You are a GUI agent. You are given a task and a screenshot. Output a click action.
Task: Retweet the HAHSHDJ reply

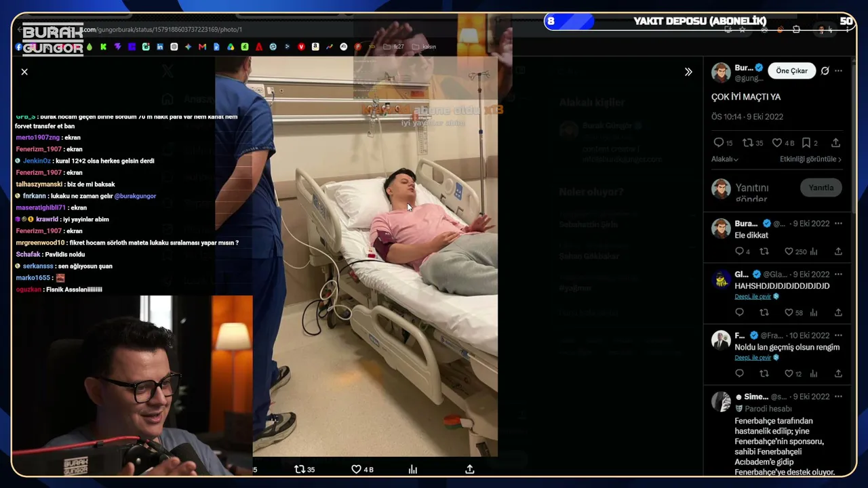click(764, 312)
